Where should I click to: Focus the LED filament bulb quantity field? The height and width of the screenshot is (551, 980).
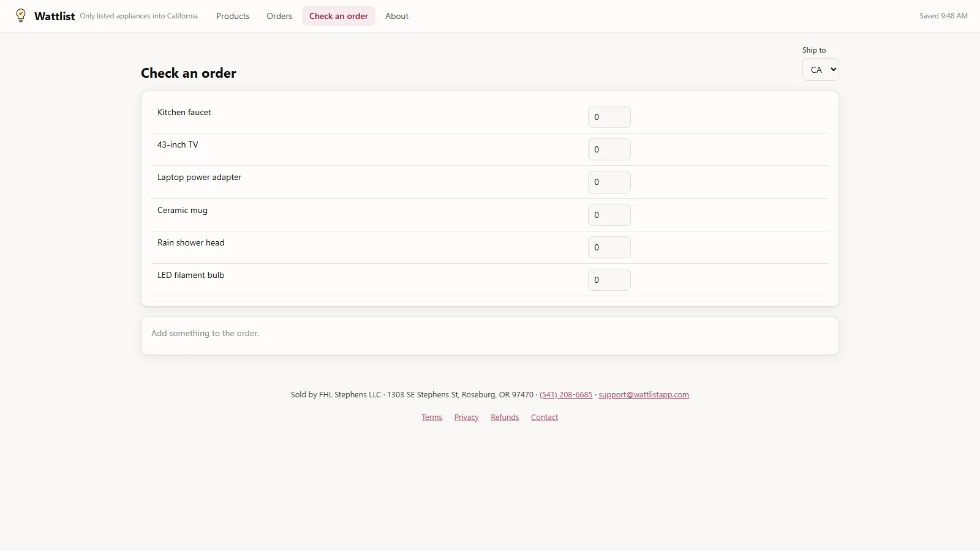609,280
